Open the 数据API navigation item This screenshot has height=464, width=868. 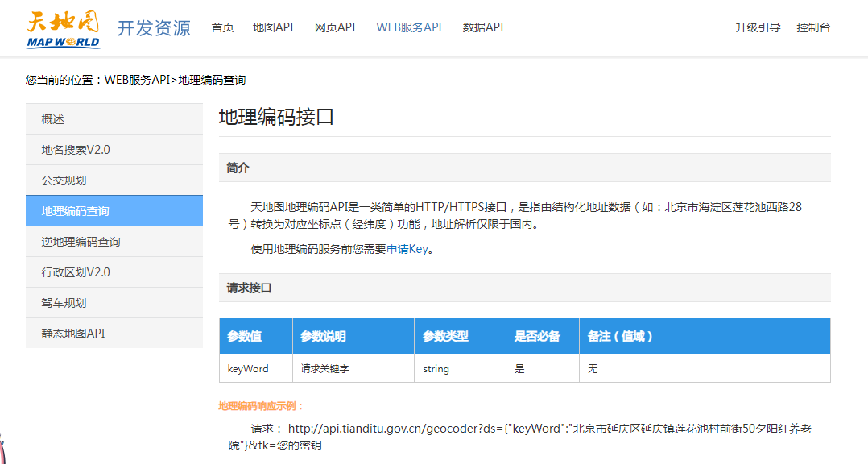[483, 27]
